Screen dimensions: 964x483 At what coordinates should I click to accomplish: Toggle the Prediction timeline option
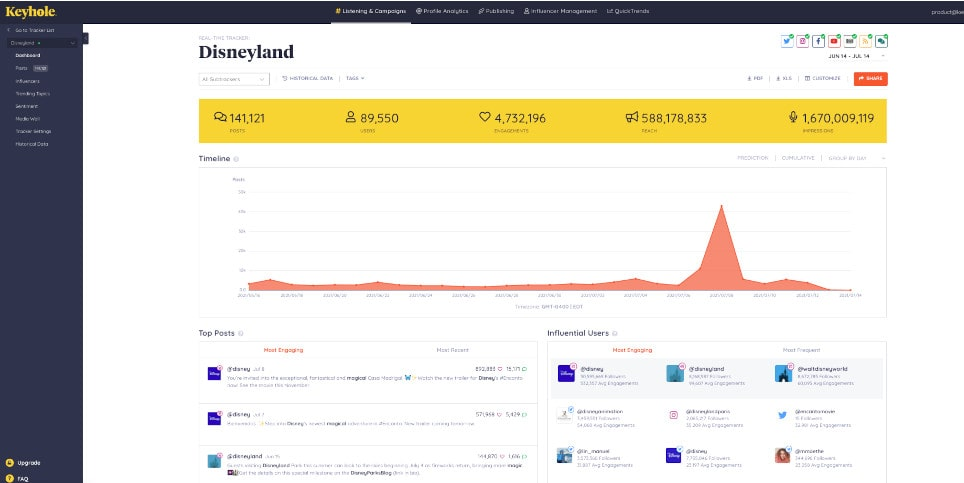click(x=753, y=159)
